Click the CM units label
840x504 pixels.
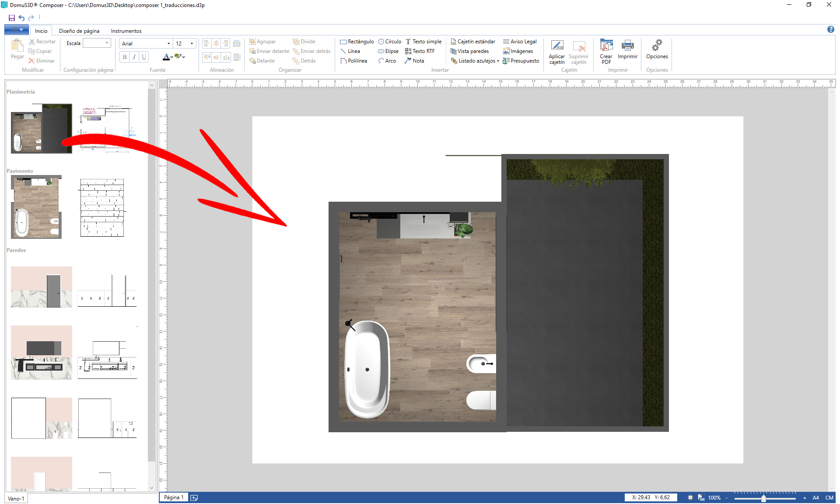pyautogui.click(x=829, y=497)
